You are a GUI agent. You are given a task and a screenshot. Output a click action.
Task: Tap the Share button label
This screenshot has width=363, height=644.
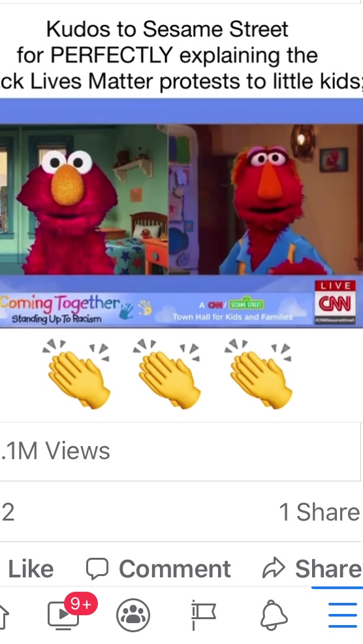328,568
